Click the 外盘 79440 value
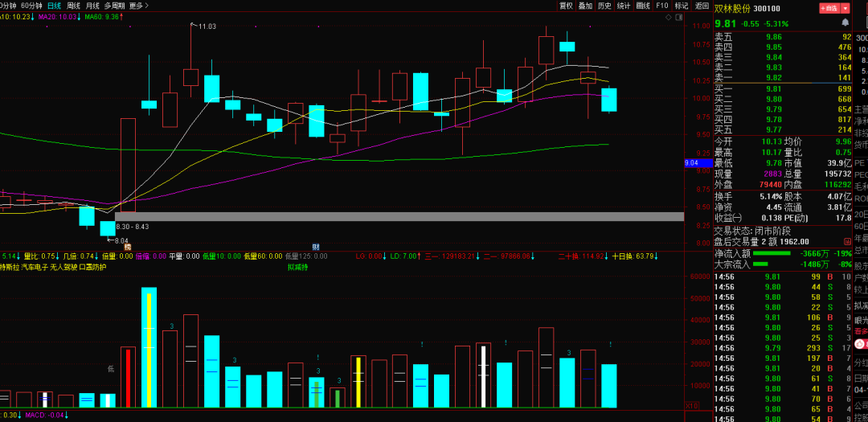 [x=770, y=184]
